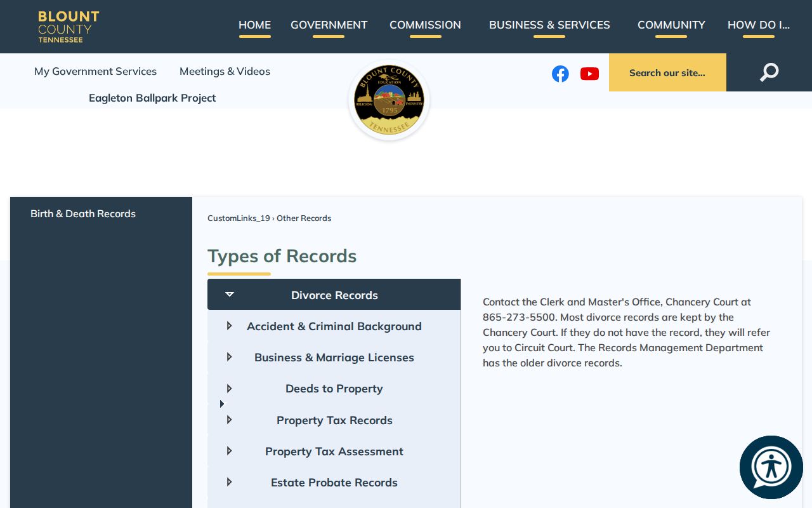Click the magnifying glass search icon

click(x=769, y=72)
